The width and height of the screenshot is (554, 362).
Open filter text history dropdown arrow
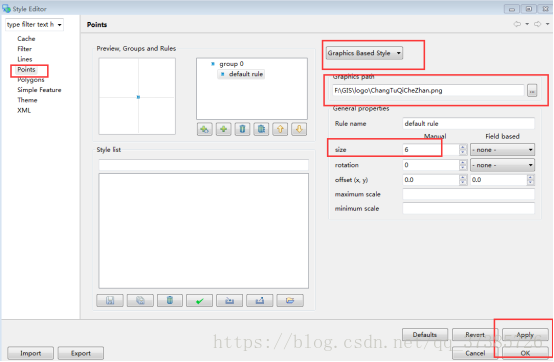tap(59, 25)
